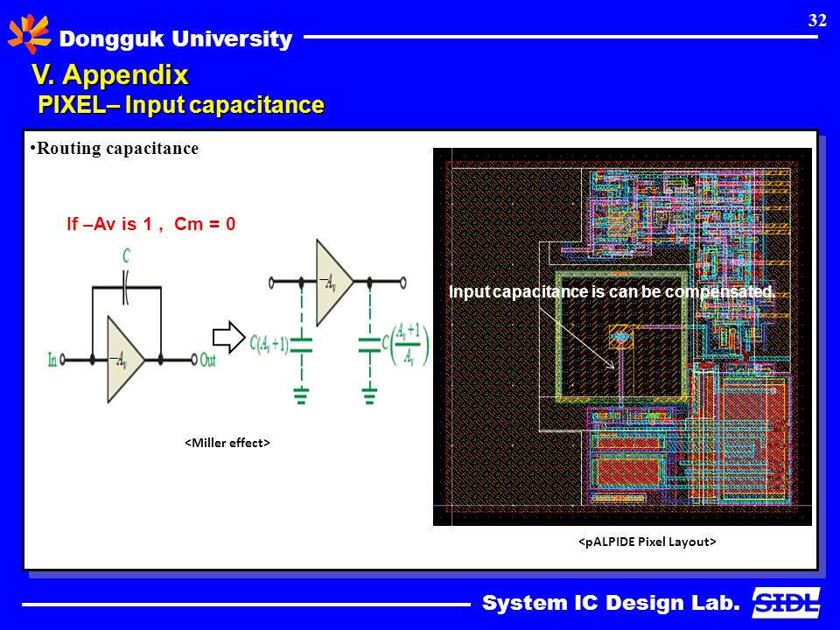The image size is (840, 630).
Task: Click the '<pALPIDE Pixel Layout>' caption
Action: (647, 542)
